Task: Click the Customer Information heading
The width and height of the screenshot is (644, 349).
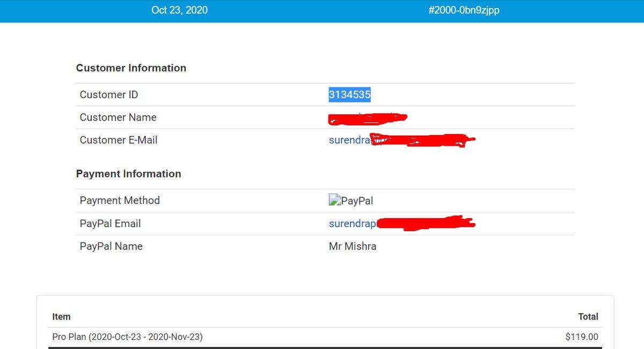Action: click(131, 68)
